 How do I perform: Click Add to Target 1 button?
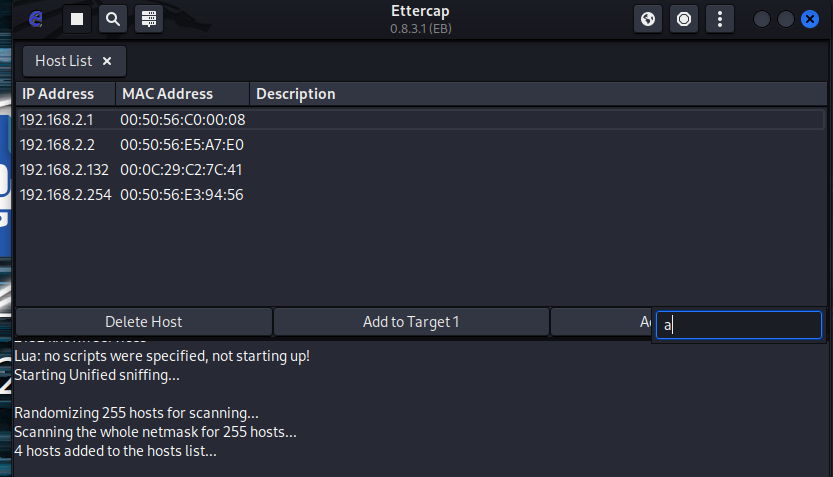pos(411,322)
